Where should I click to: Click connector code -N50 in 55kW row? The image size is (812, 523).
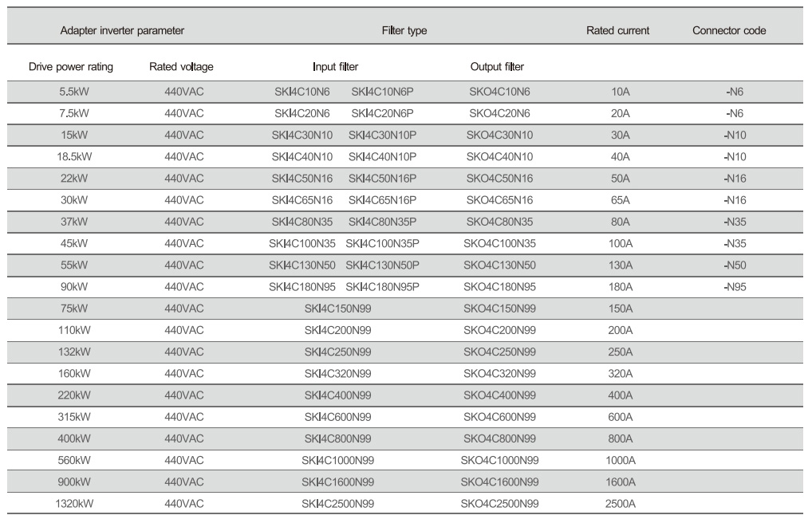[735, 265]
